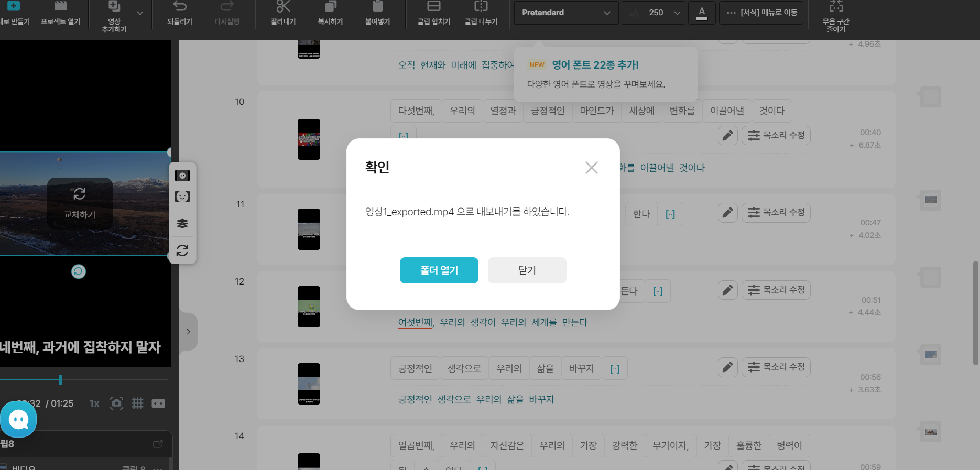Screen dimensions: 980x470
Task: Click the pencil edit icon for clip 11
Action: tap(728, 212)
